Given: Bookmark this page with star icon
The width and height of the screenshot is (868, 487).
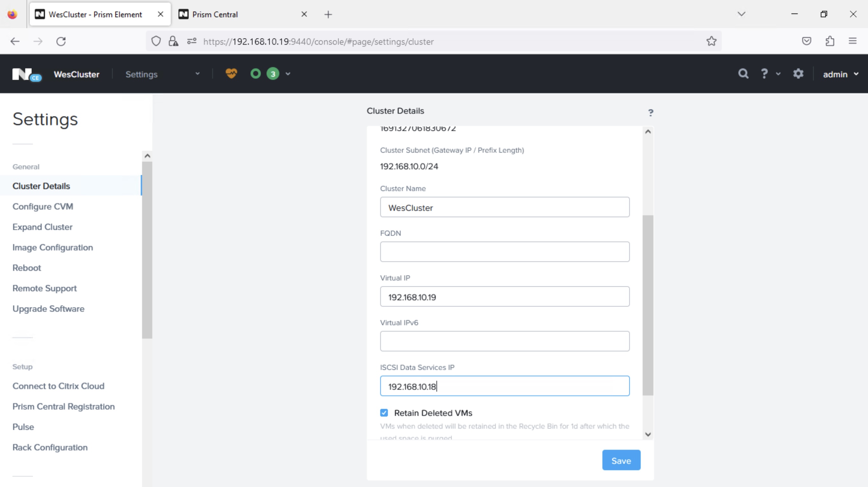Looking at the screenshot, I should coord(711,41).
